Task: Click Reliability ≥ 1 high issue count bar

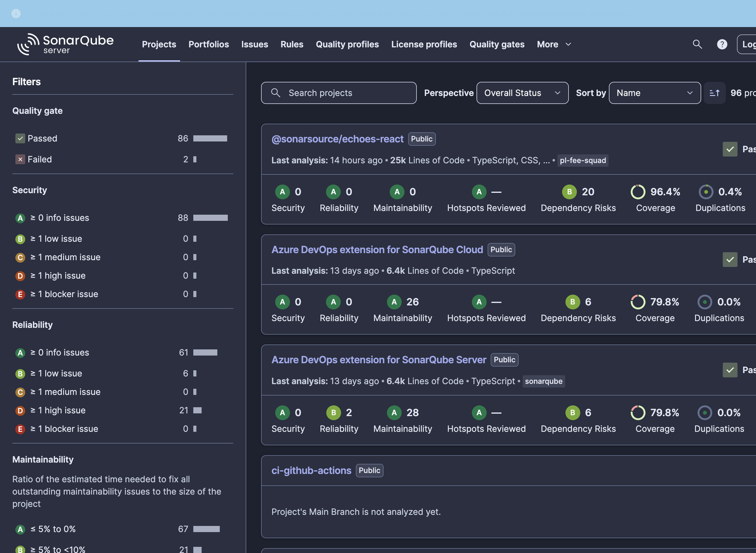Action: 197,410
